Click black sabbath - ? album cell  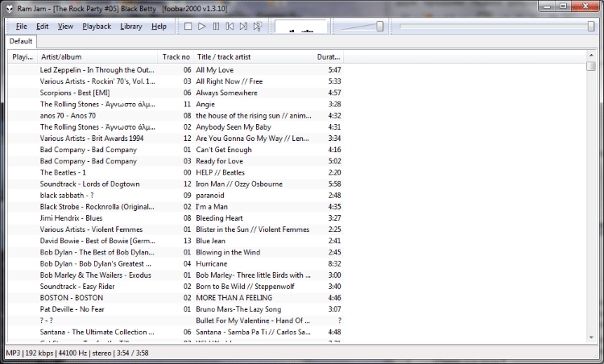click(67, 196)
